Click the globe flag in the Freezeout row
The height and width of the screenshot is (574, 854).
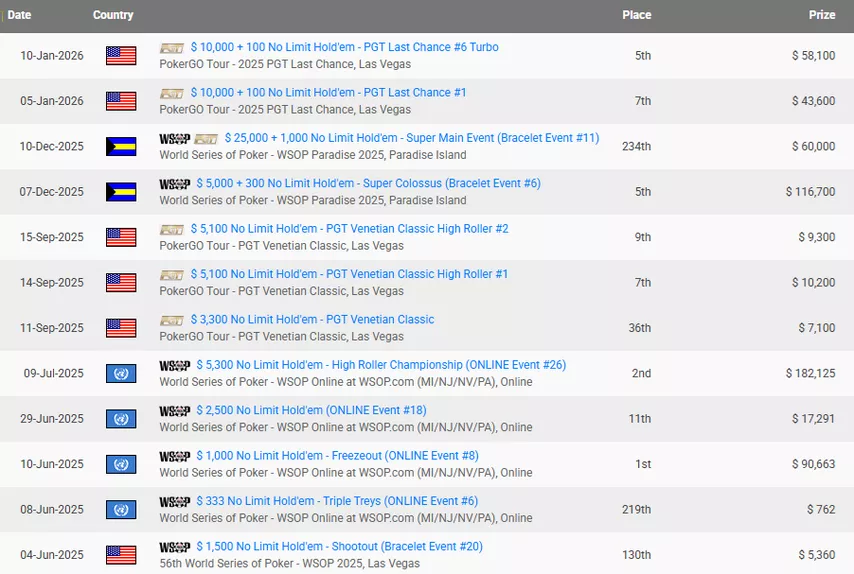point(121,465)
